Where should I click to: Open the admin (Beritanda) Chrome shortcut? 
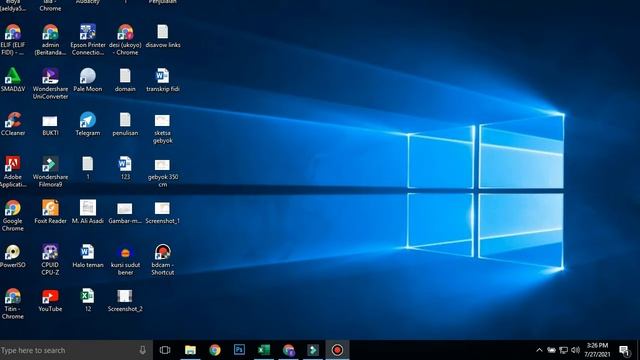pyautogui.click(x=50, y=40)
